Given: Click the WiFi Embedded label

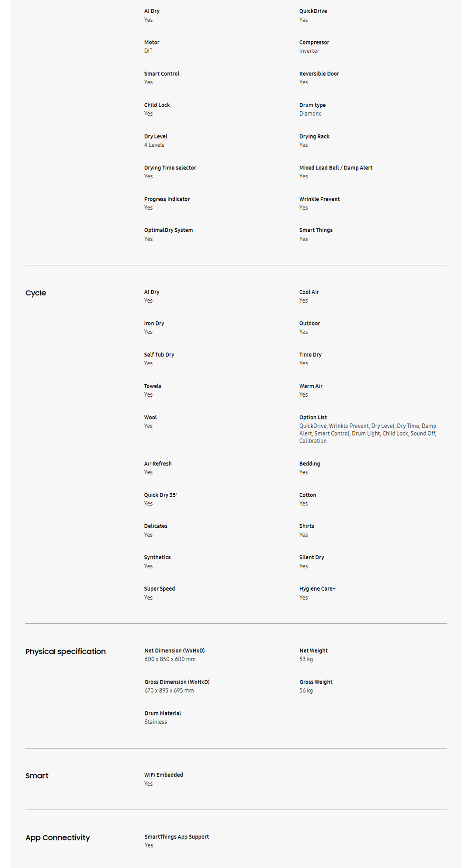Looking at the screenshot, I should coord(163,775).
